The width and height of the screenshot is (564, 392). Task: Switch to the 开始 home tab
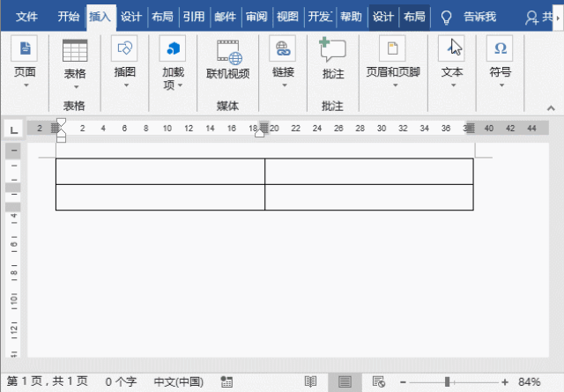[69, 17]
